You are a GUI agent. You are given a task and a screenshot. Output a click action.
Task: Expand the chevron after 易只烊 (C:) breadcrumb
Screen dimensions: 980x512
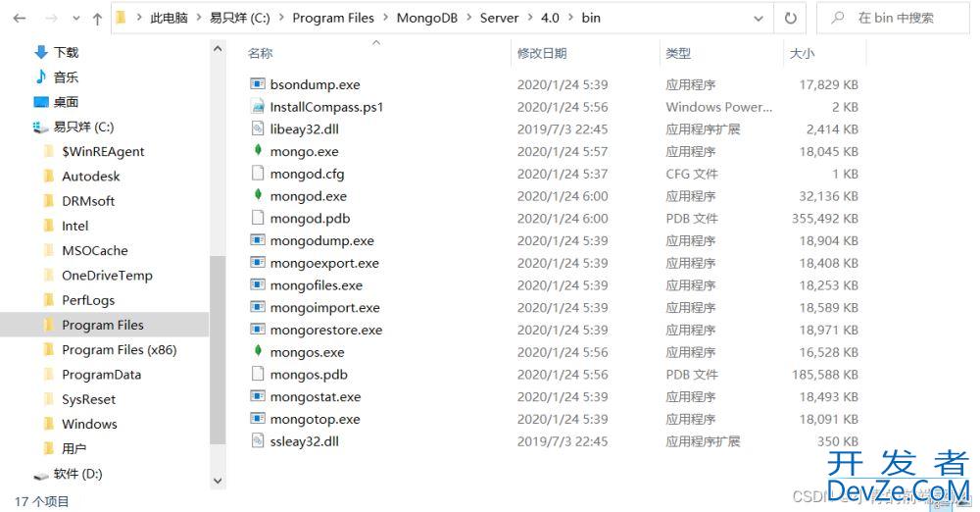coord(280,18)
